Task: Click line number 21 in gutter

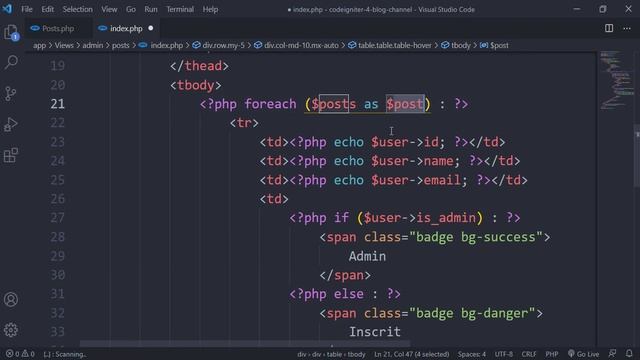Action: click(x=58, y=104)
